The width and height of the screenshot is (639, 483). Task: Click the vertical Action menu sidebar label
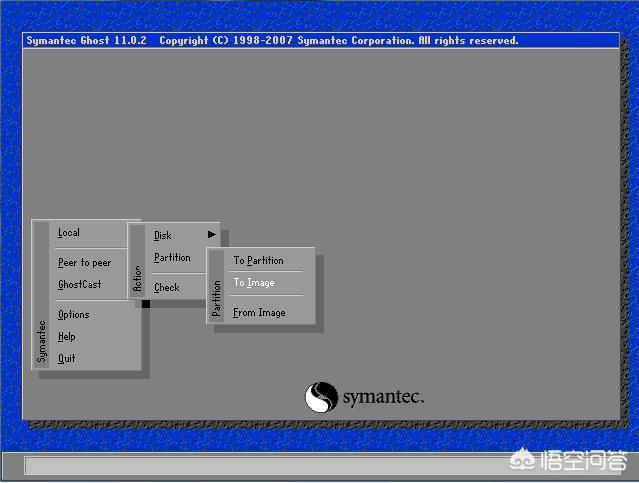[137, 279]
